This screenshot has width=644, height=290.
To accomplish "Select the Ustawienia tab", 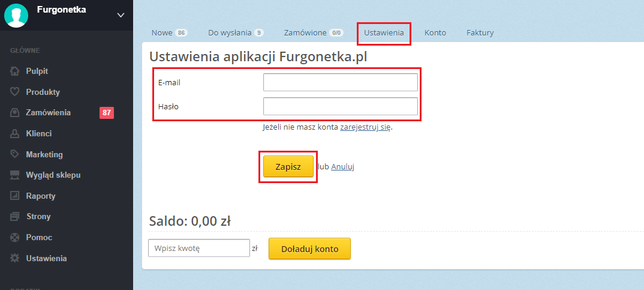I will pyautogui.click(x=384, y=33).
